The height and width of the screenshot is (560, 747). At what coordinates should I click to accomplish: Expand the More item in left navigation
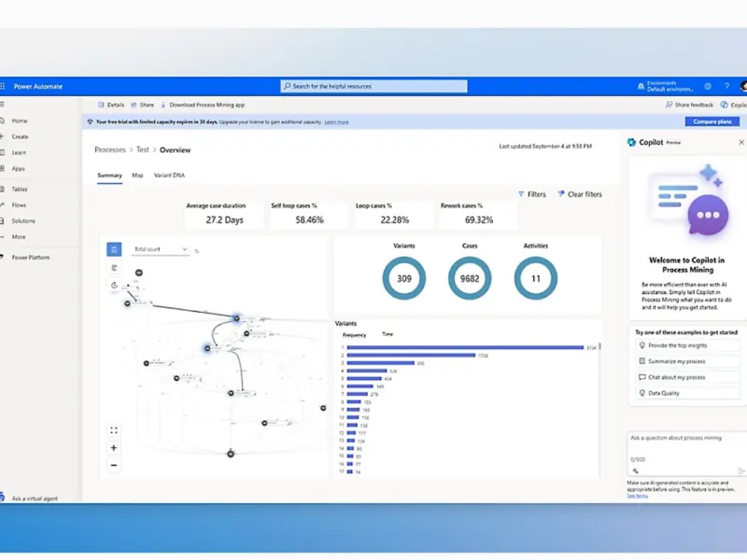click(19, 237)
